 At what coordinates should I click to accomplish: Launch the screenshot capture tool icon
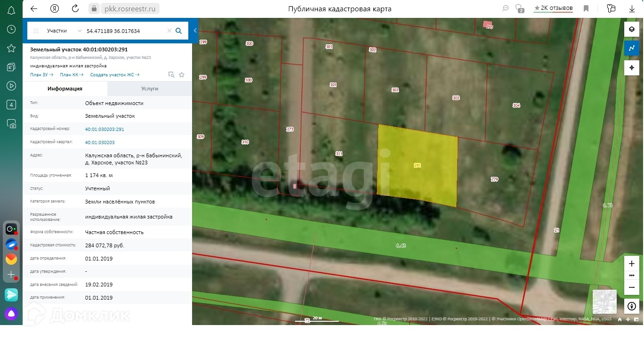11,124
